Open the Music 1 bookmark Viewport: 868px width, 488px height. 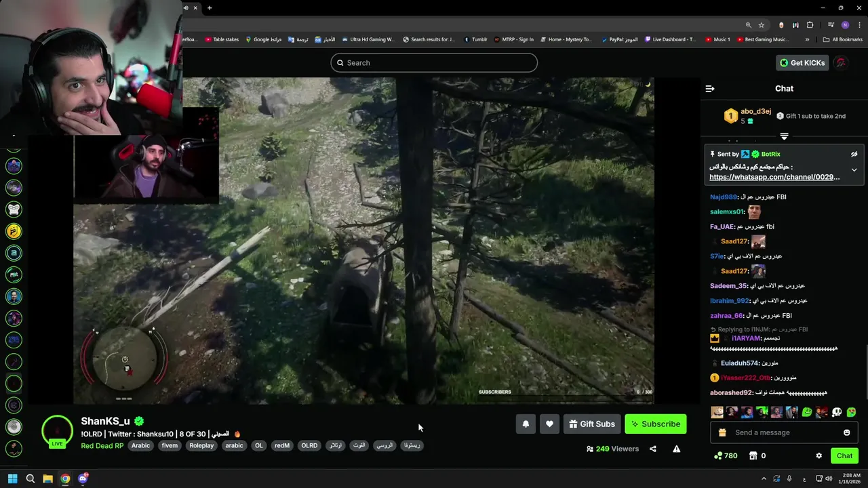click(717, 39)
